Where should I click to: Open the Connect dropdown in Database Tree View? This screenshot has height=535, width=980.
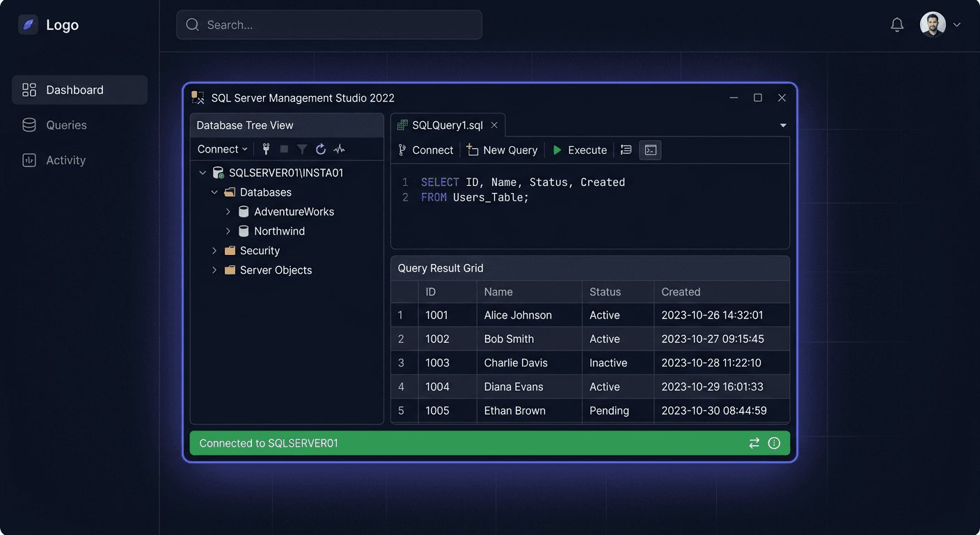coord(222,149)
